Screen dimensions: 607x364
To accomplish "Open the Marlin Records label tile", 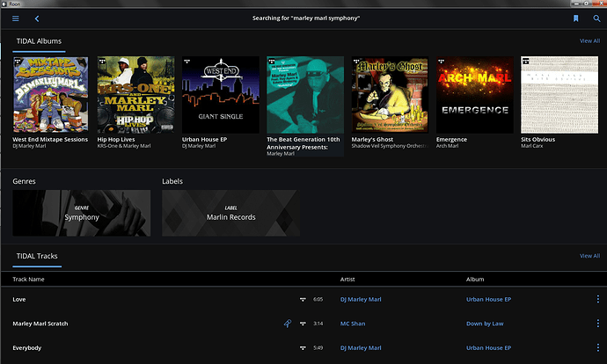I will (230, 213).
